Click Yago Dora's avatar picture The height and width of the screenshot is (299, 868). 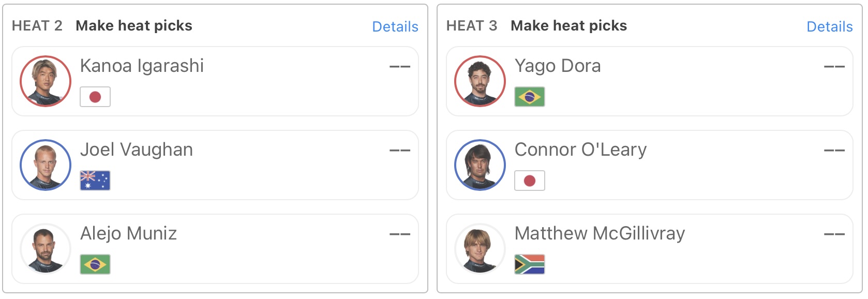tap(480, 81)
